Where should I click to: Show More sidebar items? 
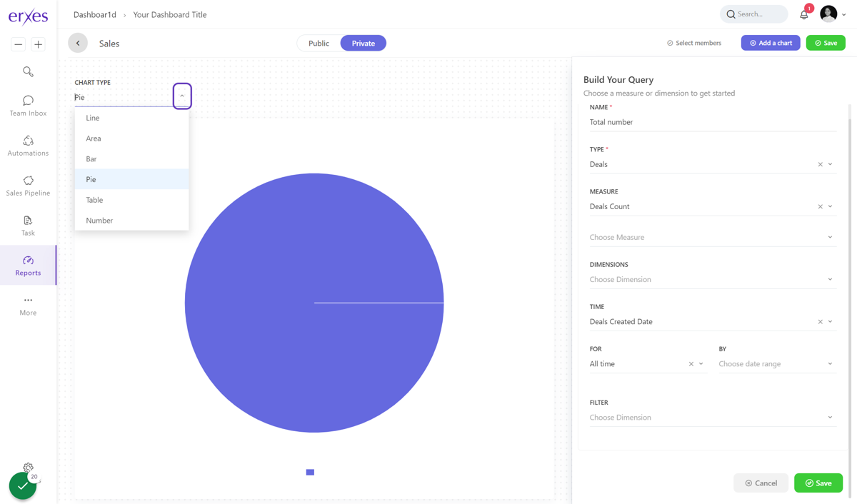coord(28,306)
